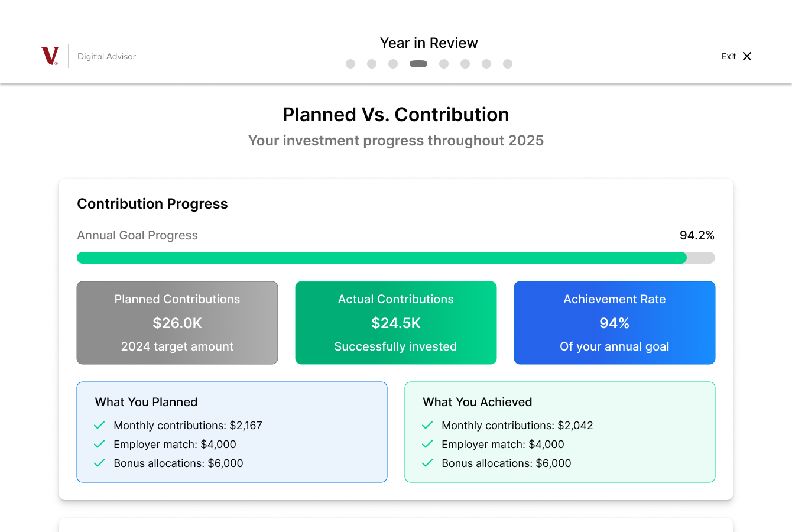Click the What You Achieved panel
Viewport: 792px width, 532px height.
point(560,432)
